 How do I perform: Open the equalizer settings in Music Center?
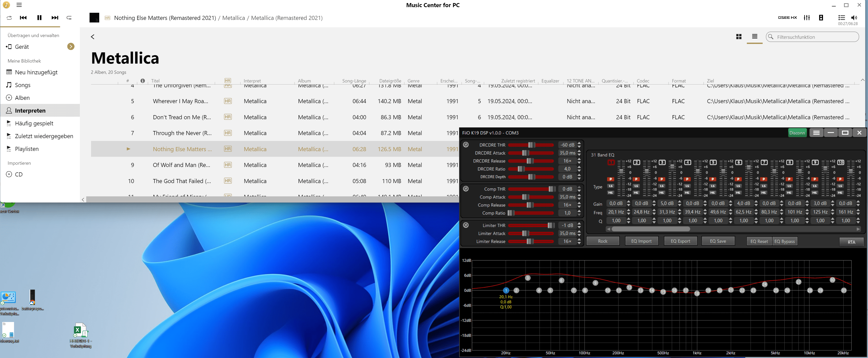click(807, 18)
